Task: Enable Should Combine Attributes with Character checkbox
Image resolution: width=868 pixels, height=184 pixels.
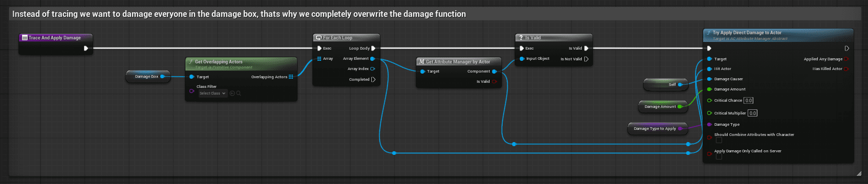Action: (x=719, y=140)
